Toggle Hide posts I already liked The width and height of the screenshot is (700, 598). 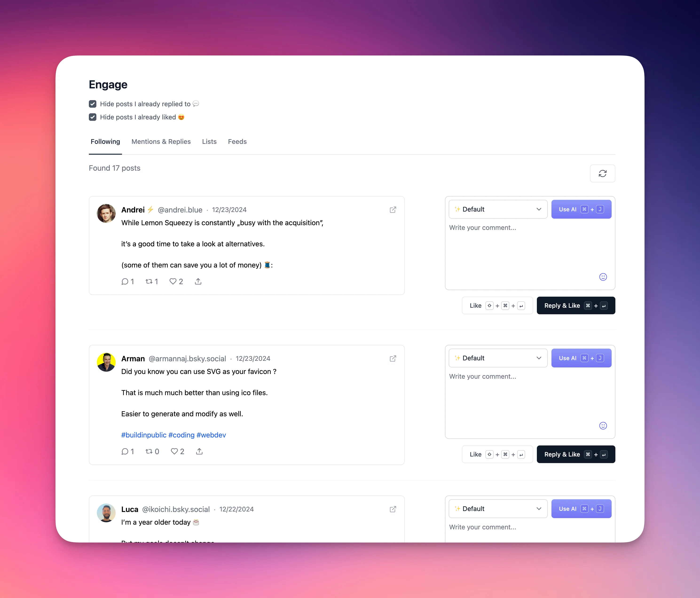coord(93,117)
